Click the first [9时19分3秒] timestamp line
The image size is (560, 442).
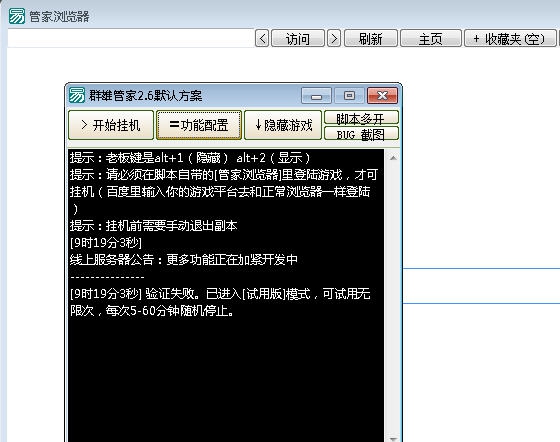click(x=106, y=243)
